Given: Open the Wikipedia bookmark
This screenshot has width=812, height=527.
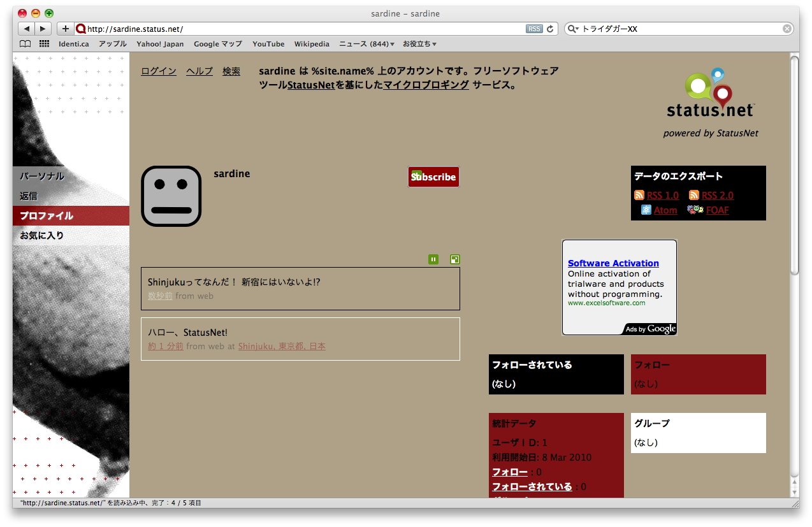Looking at the screenshot, I should 312,44.
